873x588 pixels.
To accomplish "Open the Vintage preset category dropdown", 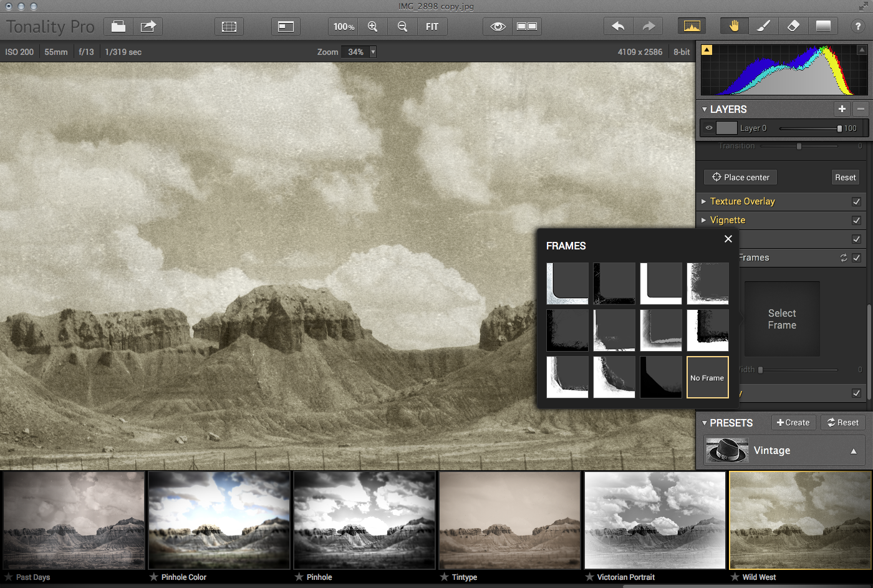I will coord(784,450).
